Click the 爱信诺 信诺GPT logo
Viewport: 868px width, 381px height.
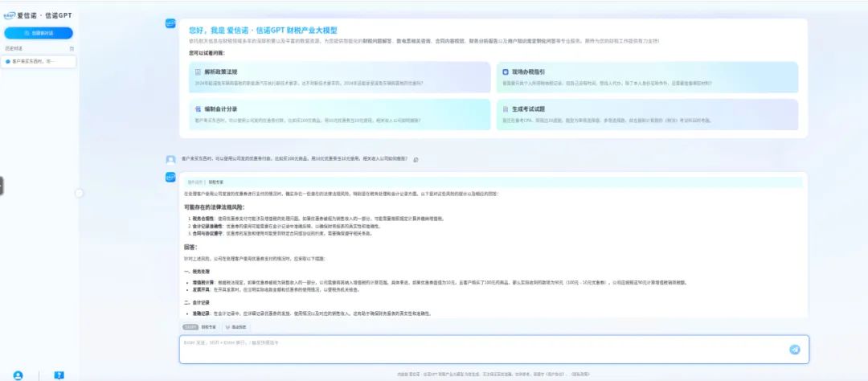click(x=38, y=15)
